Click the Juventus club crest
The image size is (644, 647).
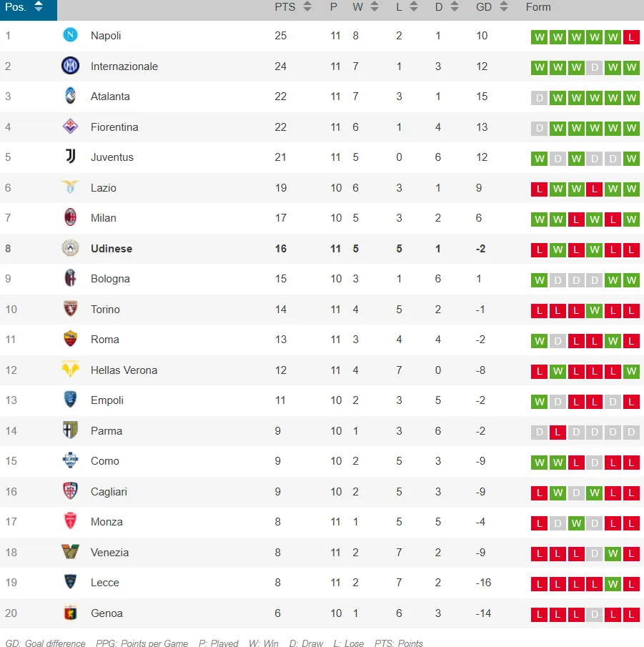coord(70,157)
